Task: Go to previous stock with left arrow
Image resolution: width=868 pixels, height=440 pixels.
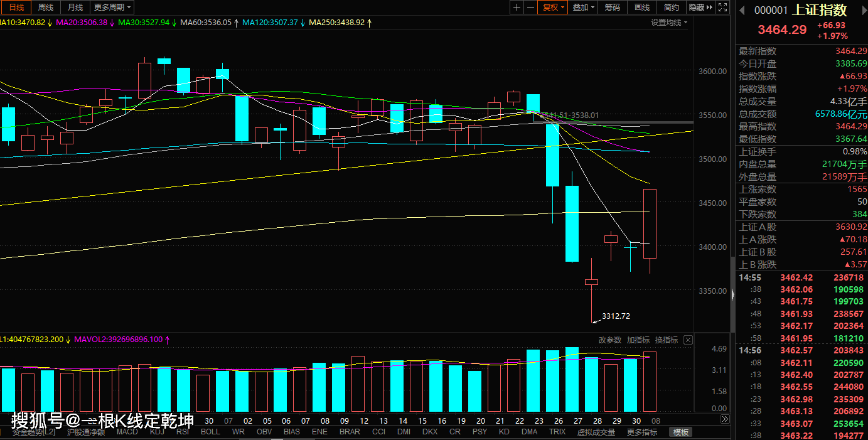Action: tap(741, 10)
